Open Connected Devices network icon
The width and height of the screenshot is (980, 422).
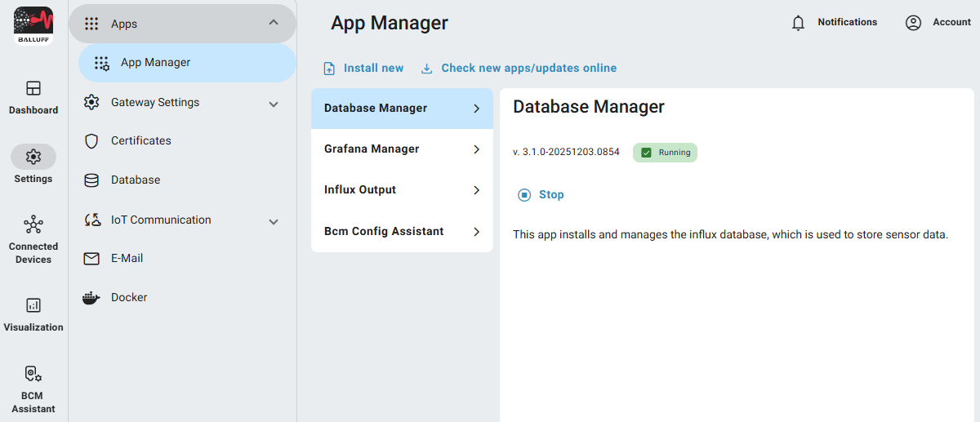tap(33, 224)
